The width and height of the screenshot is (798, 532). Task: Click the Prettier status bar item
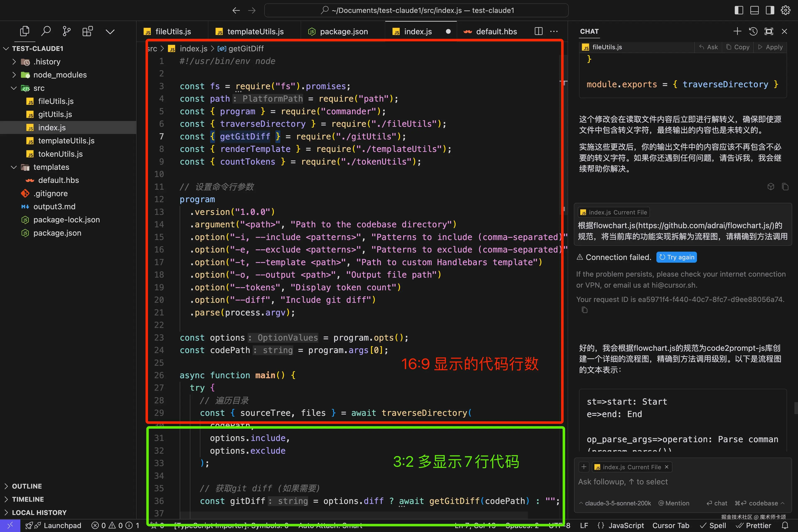pyautogui.click(x=754, y=525)
